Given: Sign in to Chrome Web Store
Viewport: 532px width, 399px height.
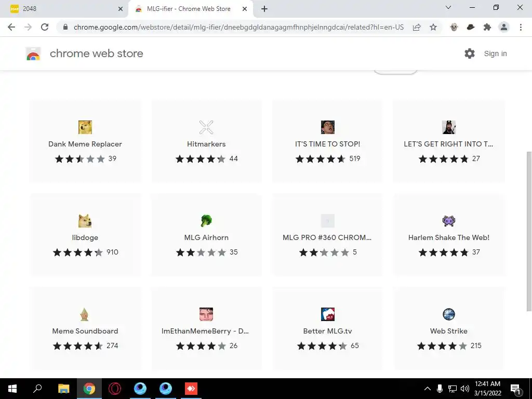Looking at the screenshot, I should [495, 54].
